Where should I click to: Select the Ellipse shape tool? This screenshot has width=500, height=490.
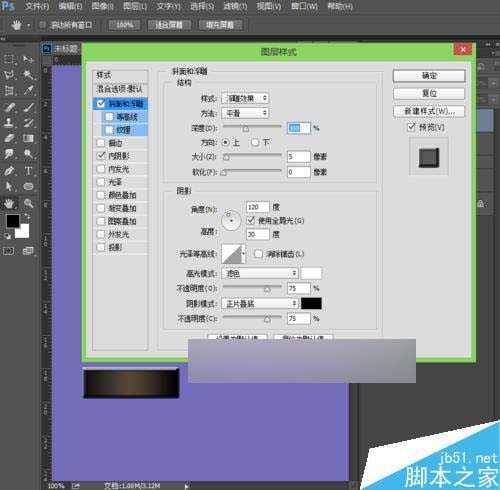(28, 186)
